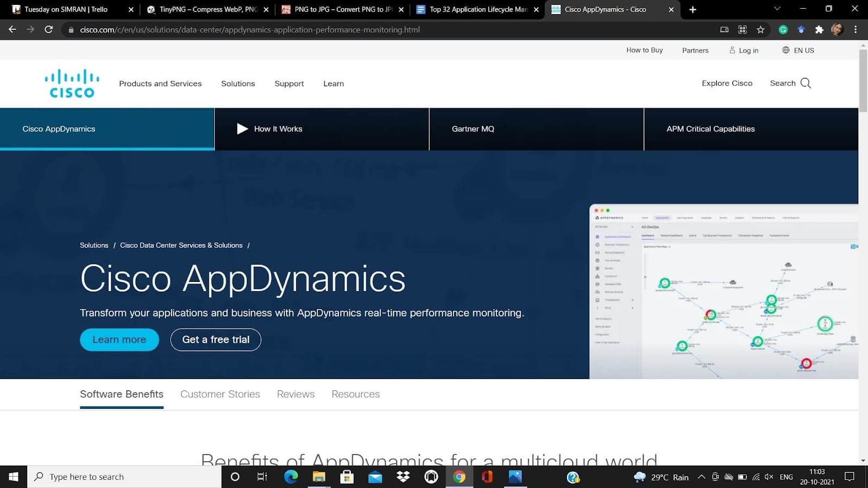Click the Windows taskbar search box
868x488 pixels.
[125, 477]
